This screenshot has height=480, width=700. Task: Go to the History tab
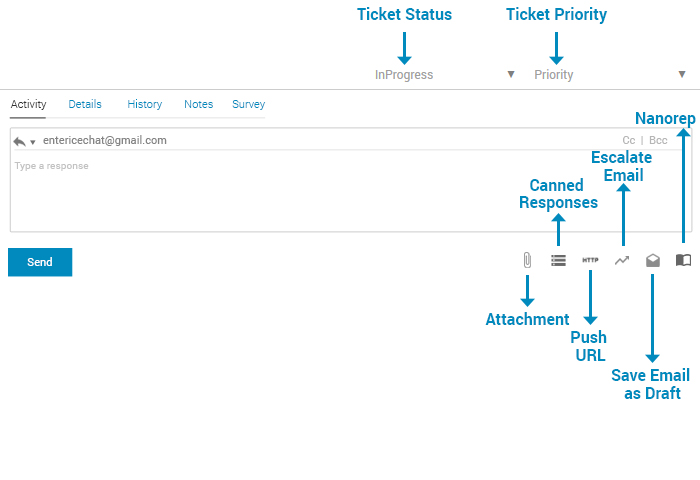click(145, 104)
